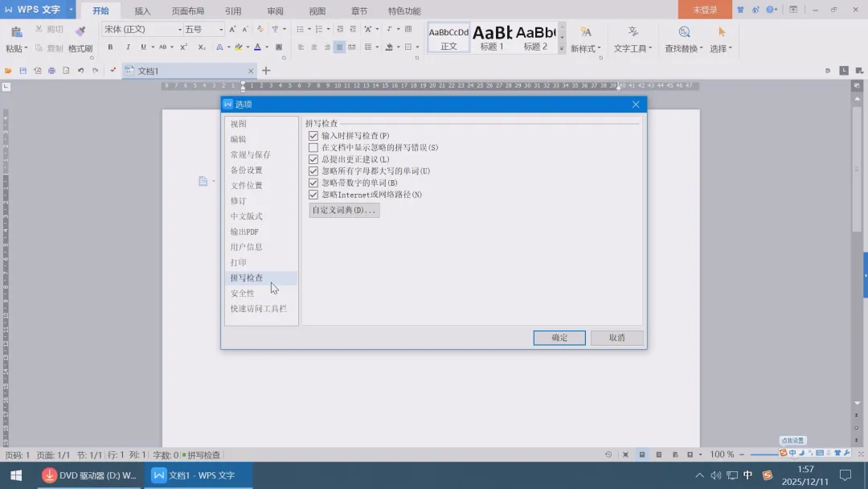Click the 自定义词典(D)... button
This screenshot has width=868, height=489.
344,210
